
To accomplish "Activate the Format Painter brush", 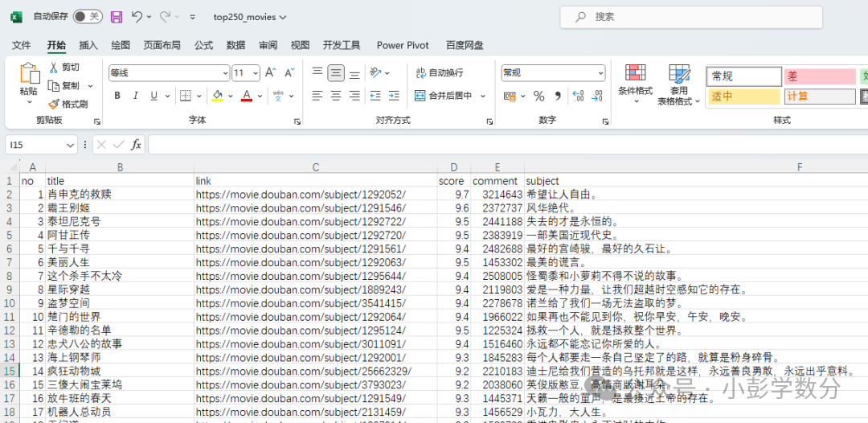I will 54,104.
